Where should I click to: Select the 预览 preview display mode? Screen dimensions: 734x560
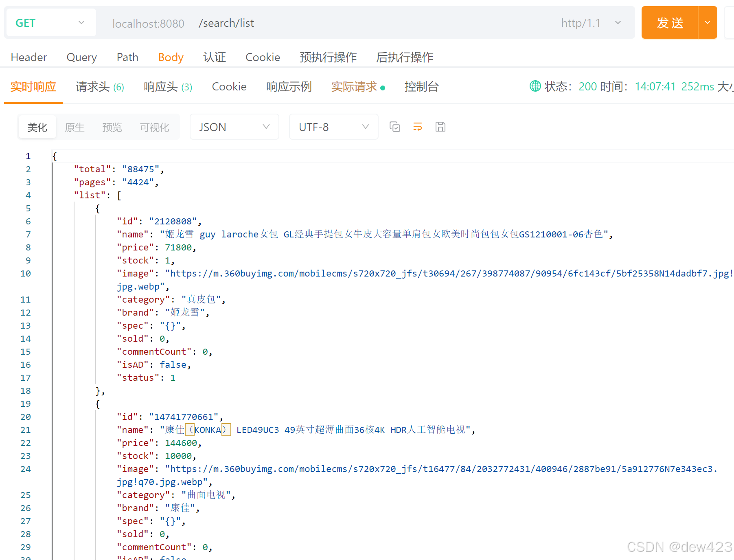coord(112,127)
